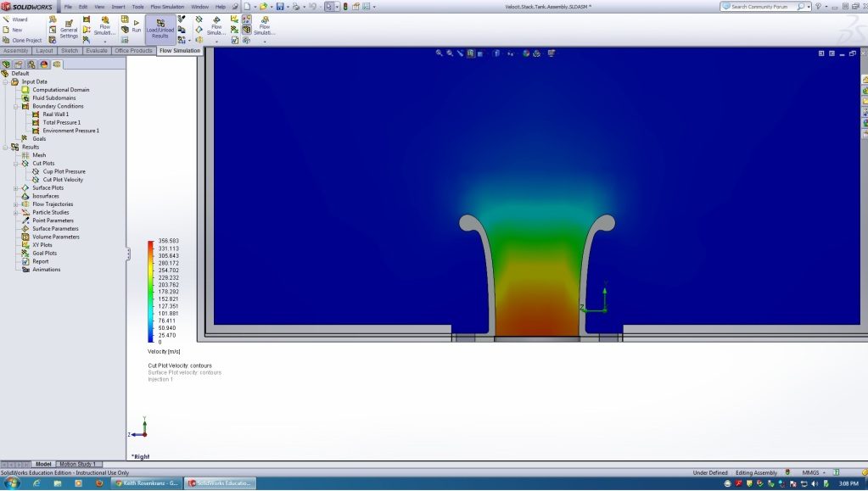
Task: Open DisplayManager colored ball tab
Action: click(44, 64)
